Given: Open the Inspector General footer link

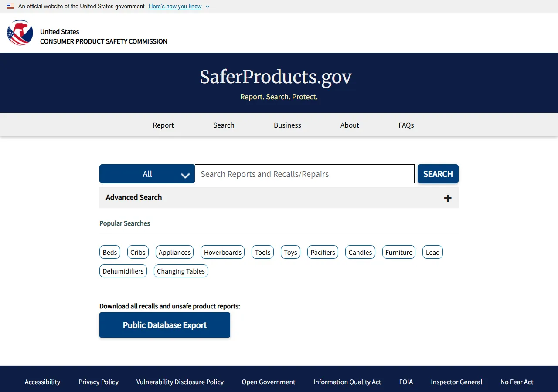Looking at the screenshot, I should pyautogui.click(x=456, y=382).
